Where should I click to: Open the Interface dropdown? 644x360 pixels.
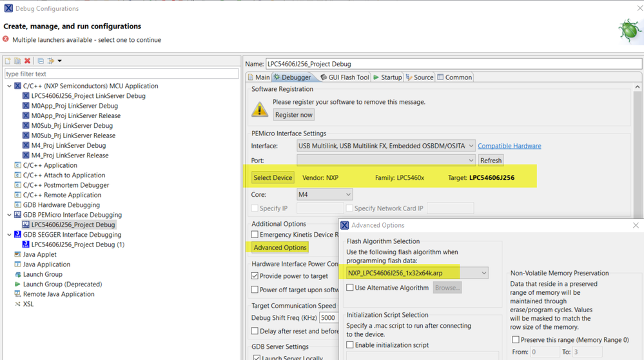(x=386, y=146)
